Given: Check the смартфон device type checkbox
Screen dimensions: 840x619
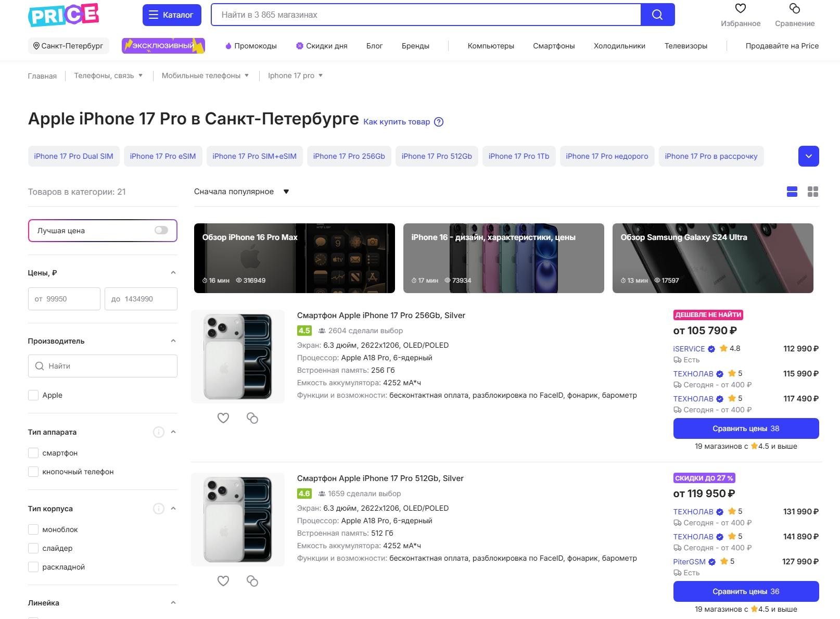Looking at the screenshot, I should tap(33, 453).
